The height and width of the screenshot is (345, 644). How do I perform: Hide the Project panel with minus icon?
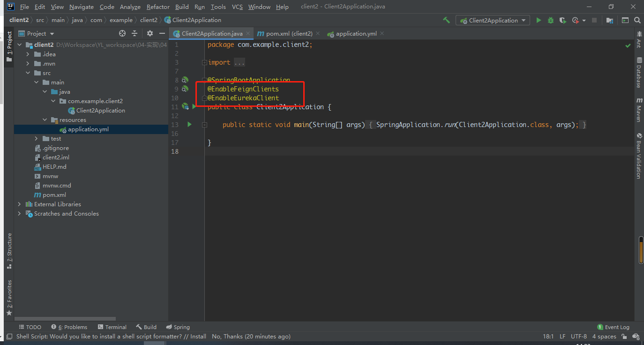162,33
